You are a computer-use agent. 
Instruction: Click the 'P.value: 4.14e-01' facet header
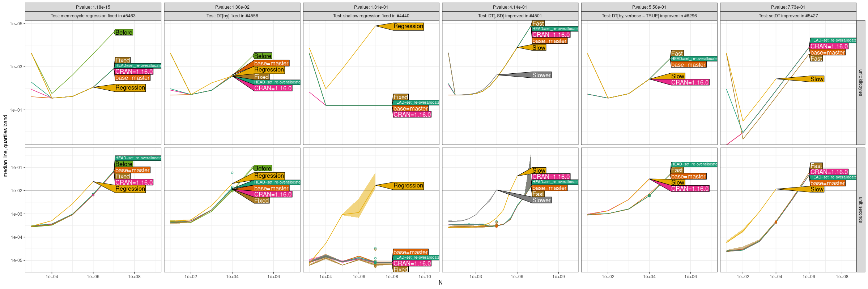pos(510,7)
